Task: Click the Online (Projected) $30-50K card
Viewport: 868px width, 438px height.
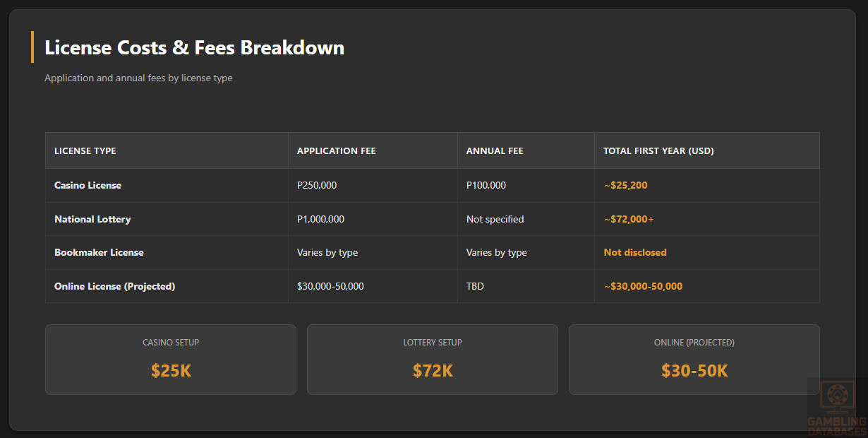Action: pyautogui.click(x=694, y=359)
